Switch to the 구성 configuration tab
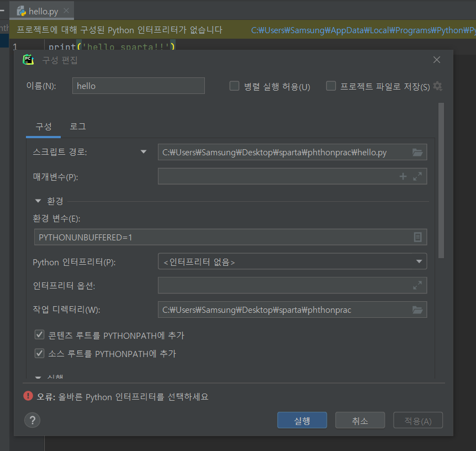 click(44, 127)
